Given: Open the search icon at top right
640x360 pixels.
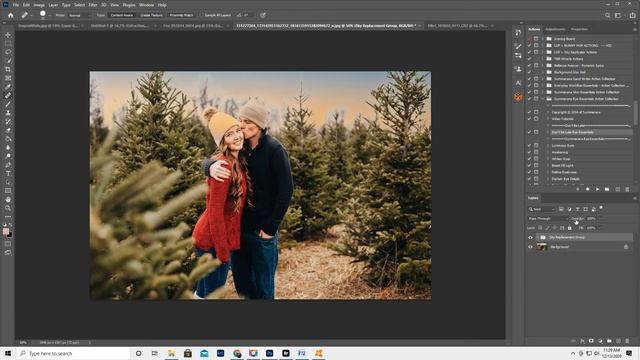Looking at the screenshot, I should click(607, 16).
